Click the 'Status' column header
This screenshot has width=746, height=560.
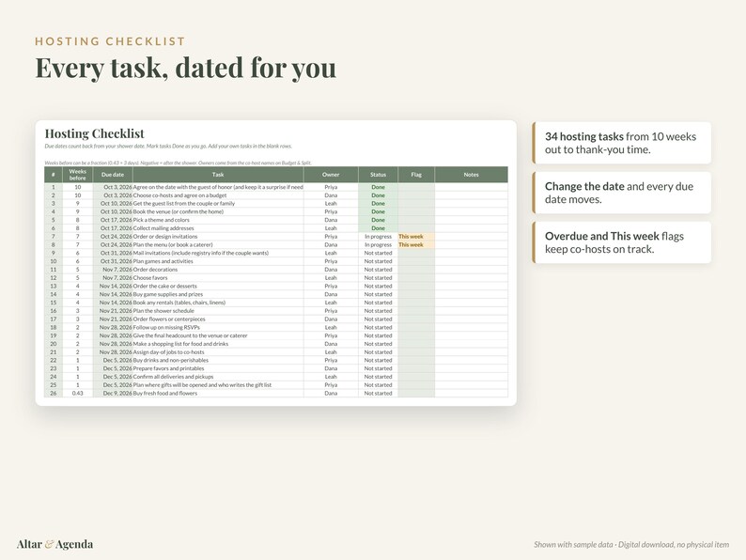pos(379,175)
